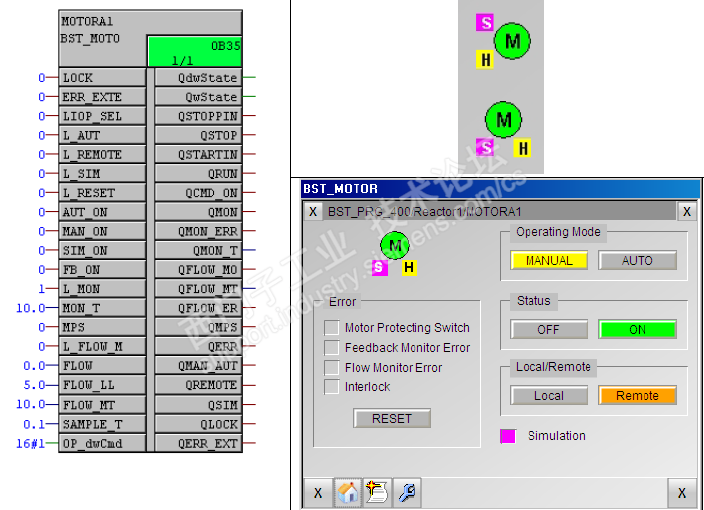Click the X button at bottom-right of faceplate

pyautogui.click(x=682, y=492)
